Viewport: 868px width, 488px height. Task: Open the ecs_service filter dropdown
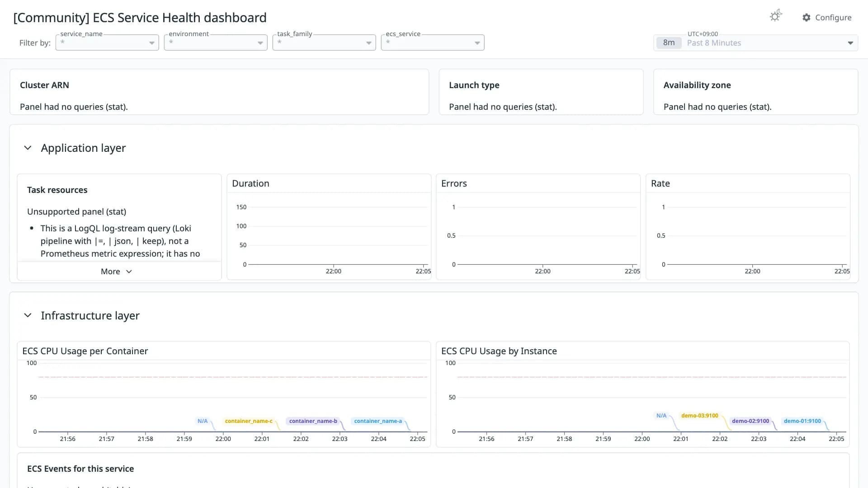coord(433,42)
